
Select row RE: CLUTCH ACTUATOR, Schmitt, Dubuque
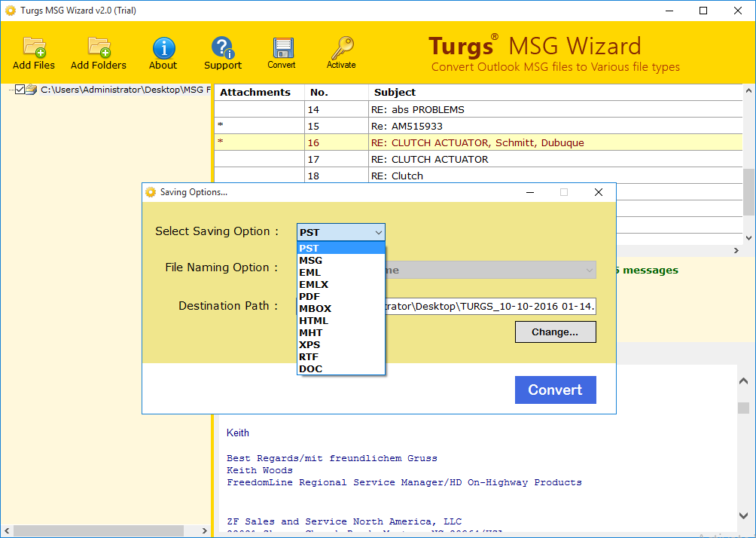point(478,143)
